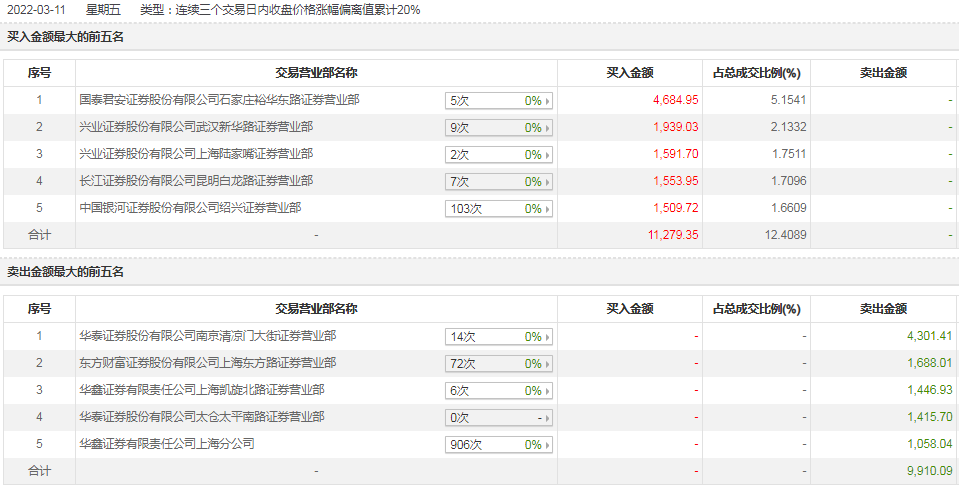Expand the 103次 box for 中国银河绍兴营业部
The width and height of the screenshot is (959, 487).
(x=498, y=209)
